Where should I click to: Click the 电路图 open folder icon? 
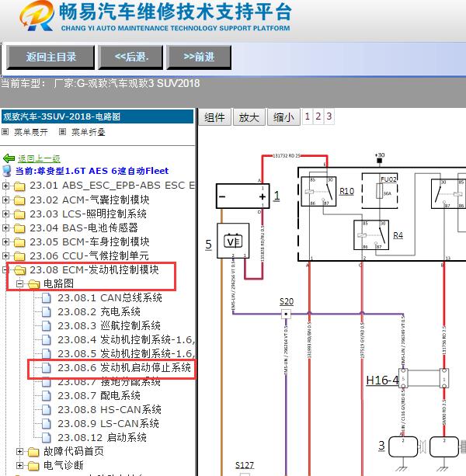click(x=33, y=284)
